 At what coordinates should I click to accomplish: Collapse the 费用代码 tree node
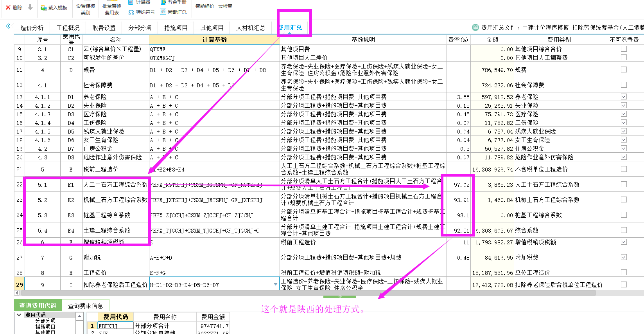pyautogui.click(x=19, y=315)
